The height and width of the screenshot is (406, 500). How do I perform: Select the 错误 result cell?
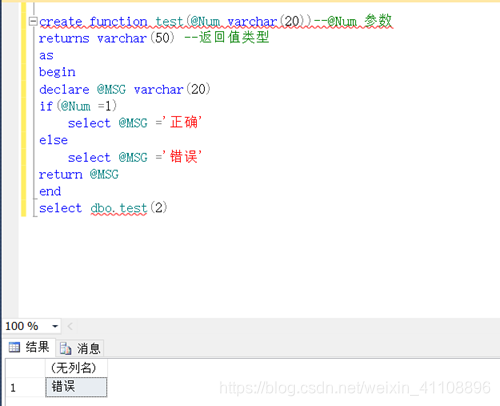coord(76,387)
